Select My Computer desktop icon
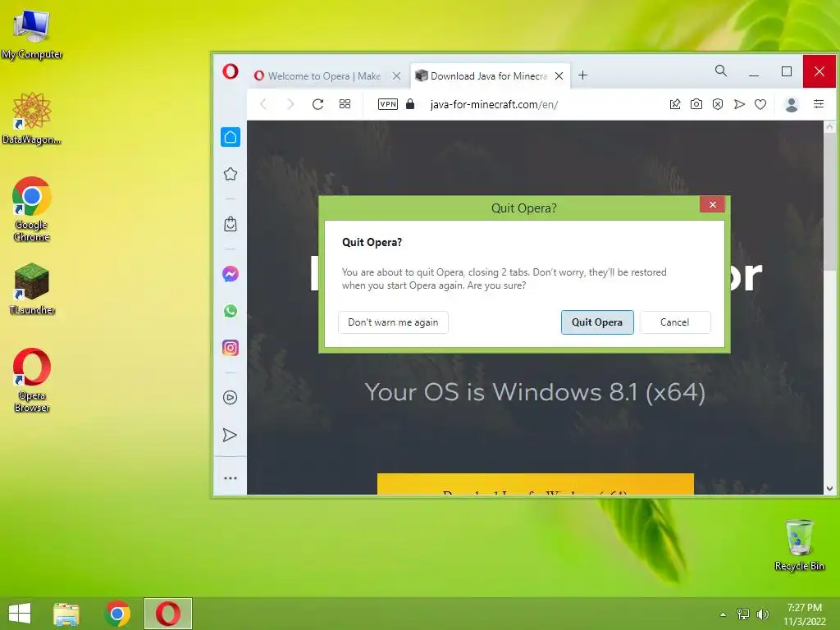The image size is (840, 630). tap(32, 34)
